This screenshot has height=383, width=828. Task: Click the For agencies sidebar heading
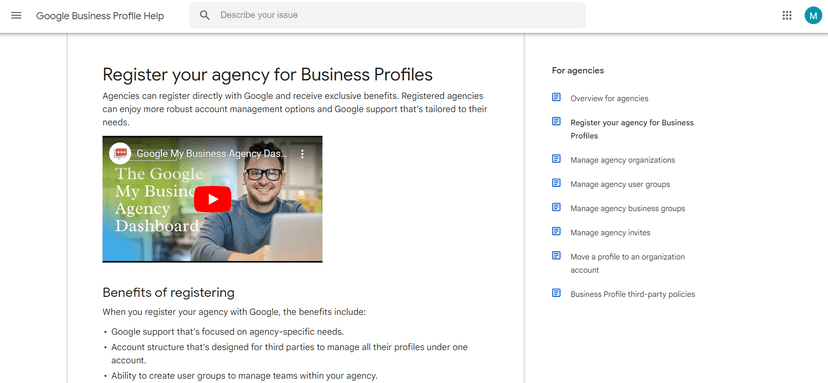578,70
